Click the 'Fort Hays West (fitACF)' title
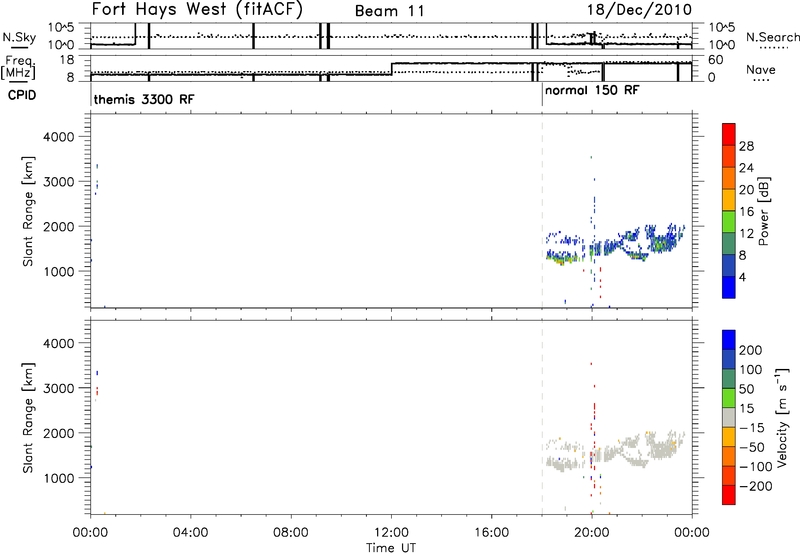800x554 pixels. 197,10
